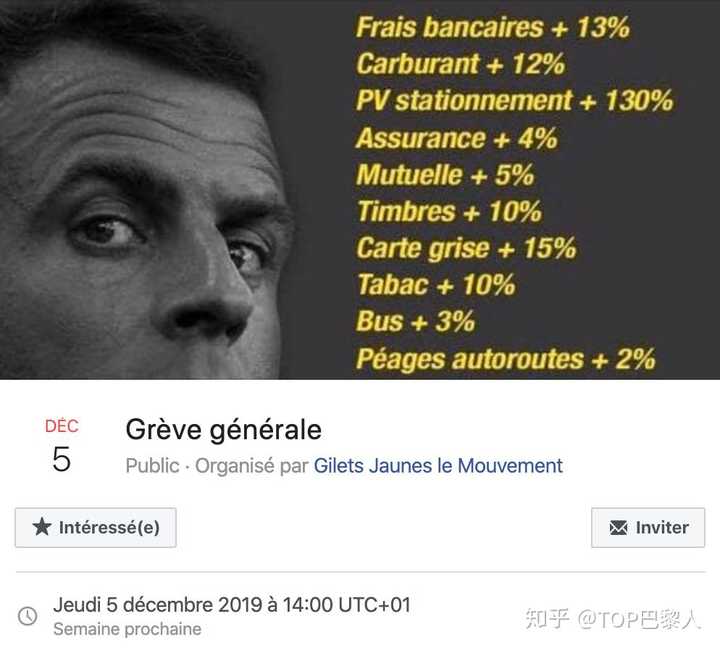Image resolution: width=720 pixels, height=648 pixels.
Task: Select the DÉC 5 date badge
Action: point(61,447)
